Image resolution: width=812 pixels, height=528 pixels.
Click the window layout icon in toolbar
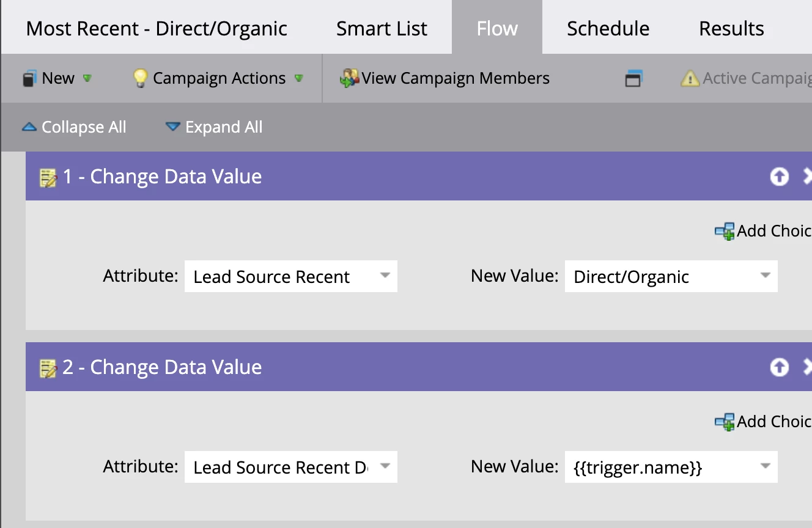pos(633,79)
